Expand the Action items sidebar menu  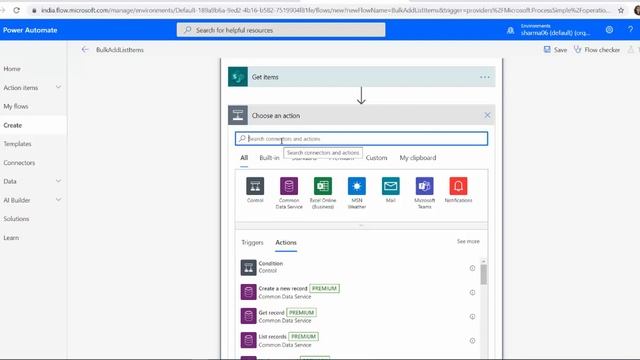(58, 87)
